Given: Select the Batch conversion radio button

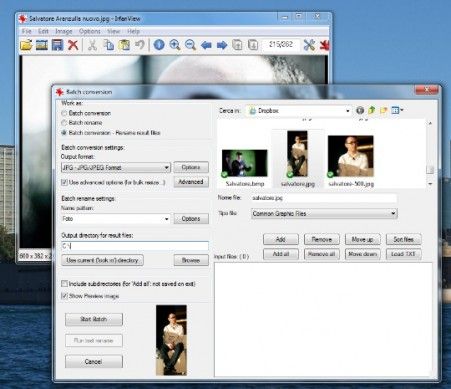Looking at the screenshot, I should (64, 113).
